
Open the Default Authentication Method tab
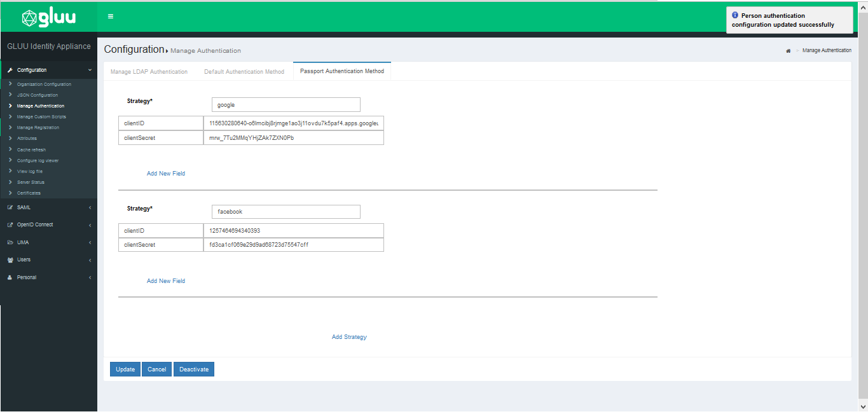tap(244, 72)
